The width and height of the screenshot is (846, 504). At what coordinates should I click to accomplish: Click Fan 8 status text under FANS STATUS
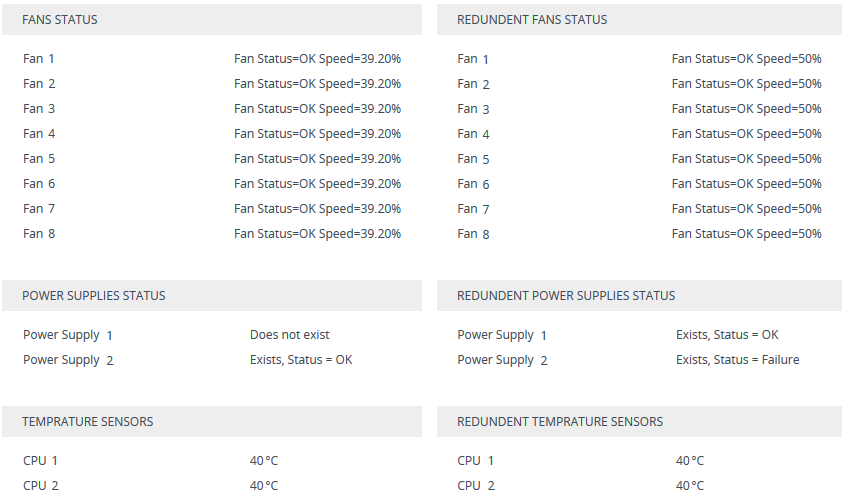tap(317, 234)
